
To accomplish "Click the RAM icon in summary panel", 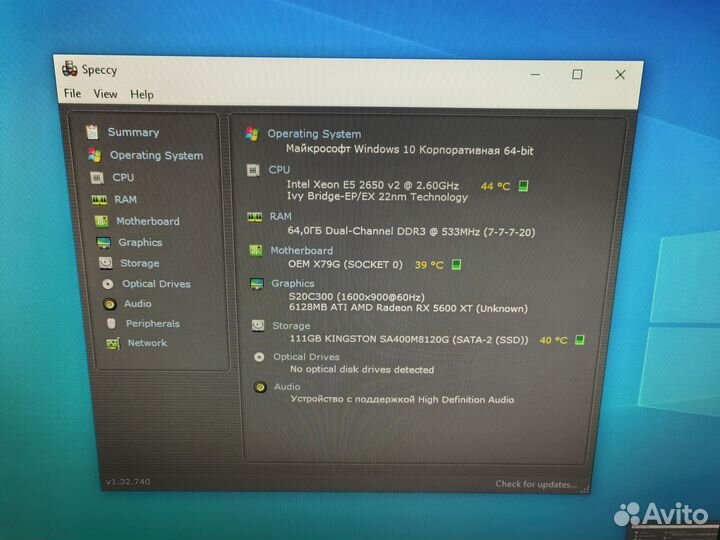I will tap(254, 217).
